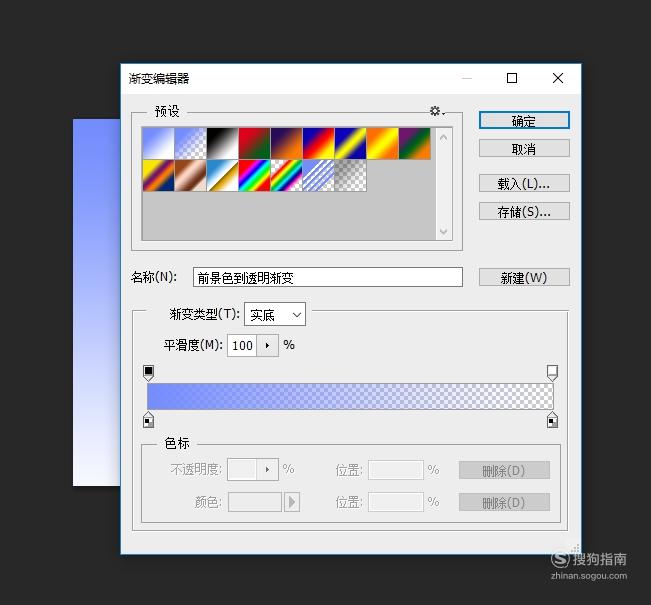Select the blue red yellow gradient preset
This screenshot has width=651, height=605.
pyautogui.click(x=318, y=143)
